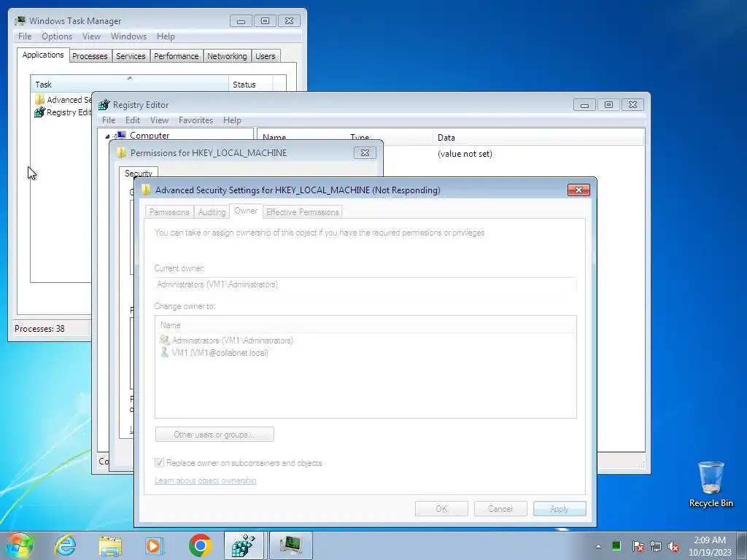
Task: Switch to the Networking tab
Action: point(227,56)
